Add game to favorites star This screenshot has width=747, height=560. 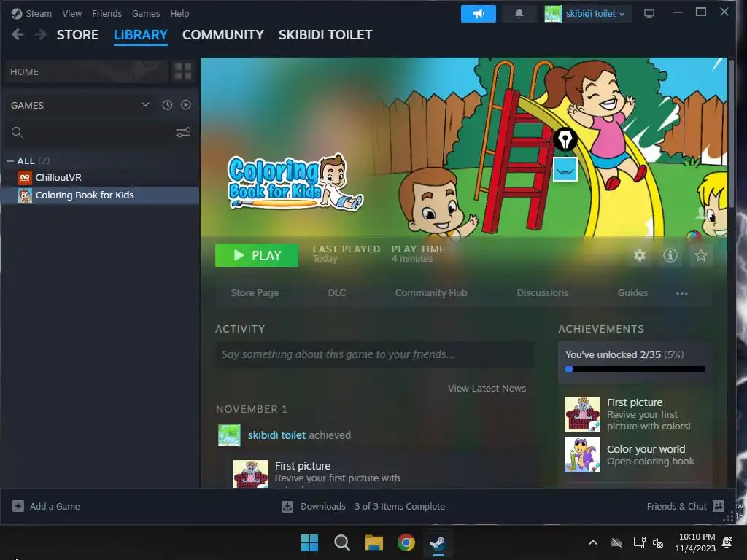(701, 255)
